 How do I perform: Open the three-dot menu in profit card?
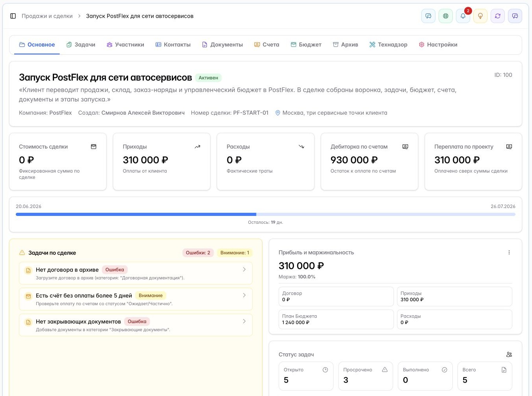click(x=509, y=253)
